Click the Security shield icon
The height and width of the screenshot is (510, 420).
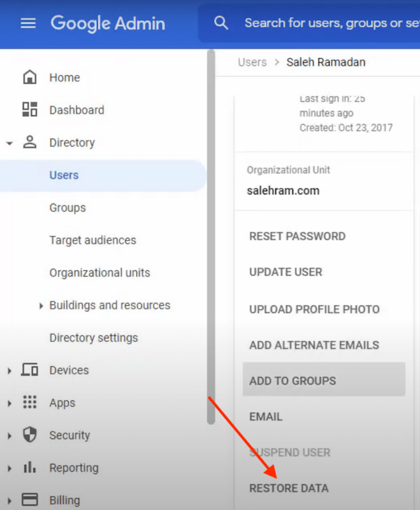[x=29, y=435]
